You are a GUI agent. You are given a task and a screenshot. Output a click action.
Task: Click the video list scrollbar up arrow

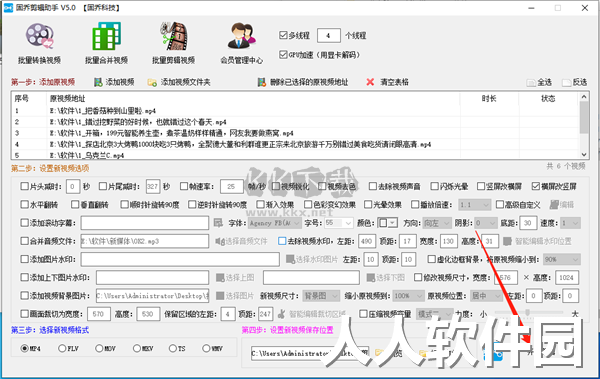[x=584, y=97]
